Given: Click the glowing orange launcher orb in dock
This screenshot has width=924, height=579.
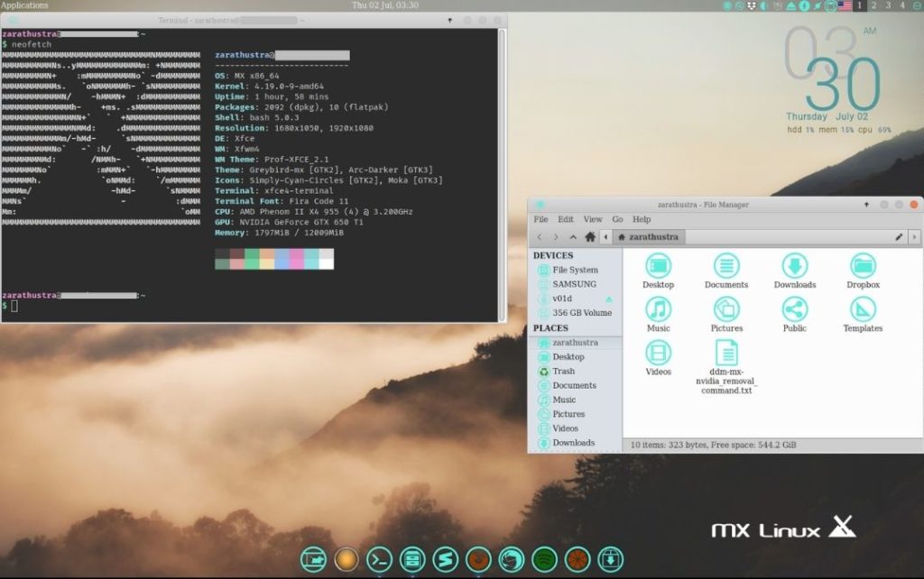Looking at the screenshot, I should point(346,559).
